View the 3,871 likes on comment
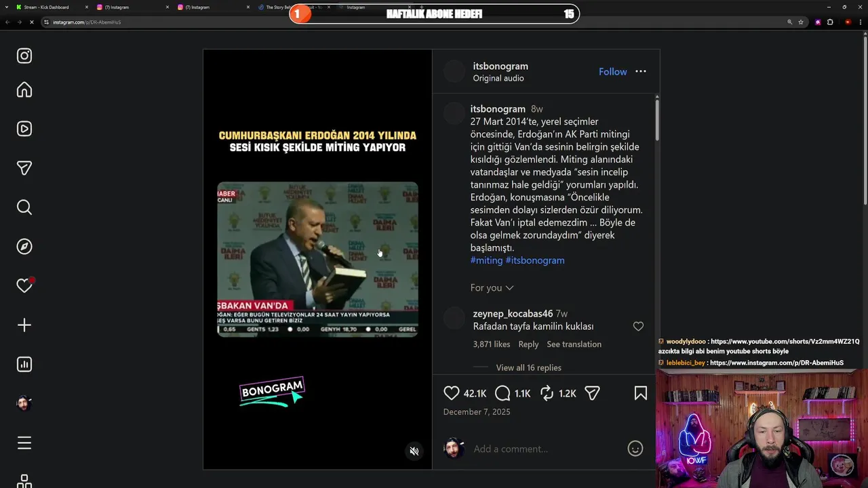868x488 pixels. click(x=492, y=344)
